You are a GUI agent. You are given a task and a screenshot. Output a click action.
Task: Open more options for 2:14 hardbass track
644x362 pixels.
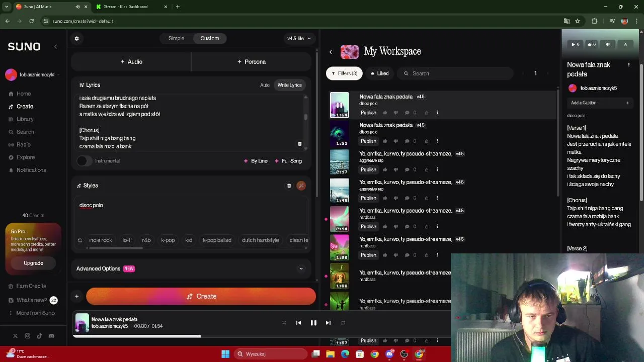coord(437,227)
